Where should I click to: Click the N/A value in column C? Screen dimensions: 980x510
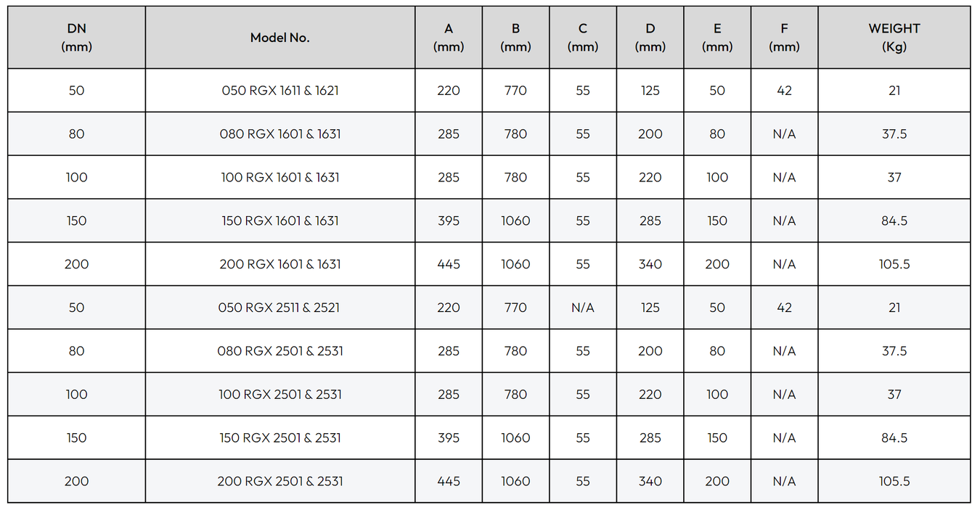coord(583,308)
